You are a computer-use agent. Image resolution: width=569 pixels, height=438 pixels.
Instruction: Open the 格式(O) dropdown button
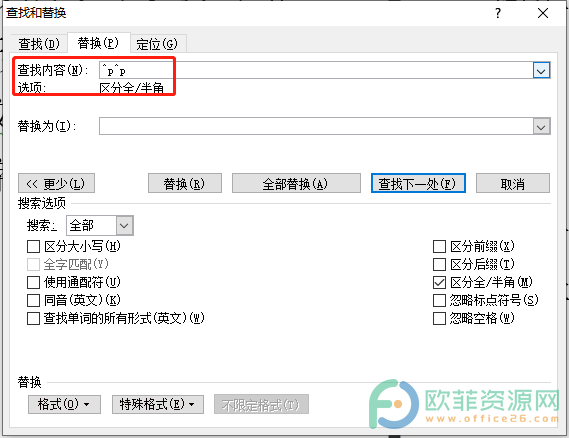click(x=64, y=404)
